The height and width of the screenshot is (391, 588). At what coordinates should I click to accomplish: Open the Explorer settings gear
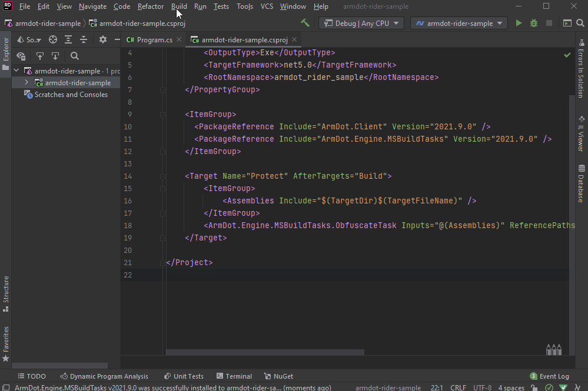pos(103,40)
